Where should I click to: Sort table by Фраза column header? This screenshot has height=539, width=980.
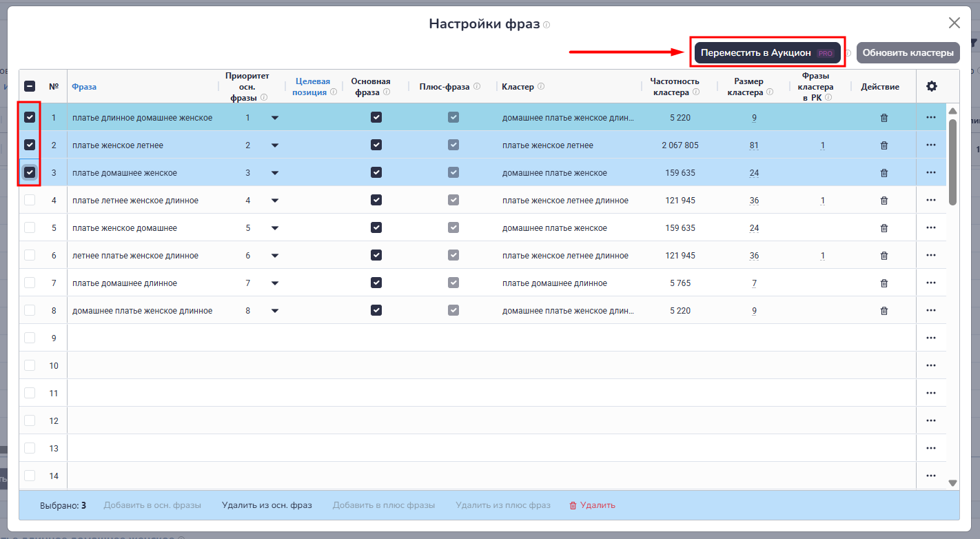point(84,87)
